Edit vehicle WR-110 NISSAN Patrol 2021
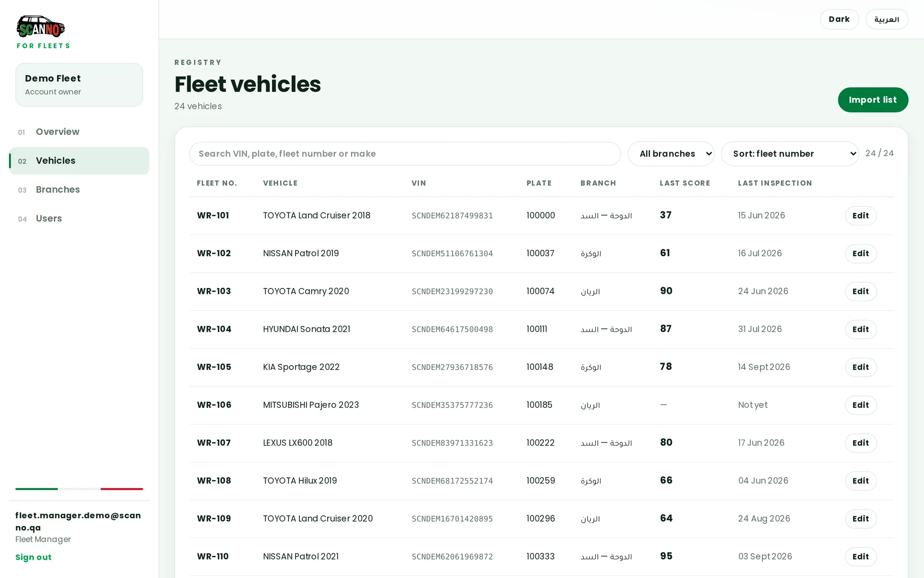The width and height of the screenshot is (924, 578). point(860,557)
